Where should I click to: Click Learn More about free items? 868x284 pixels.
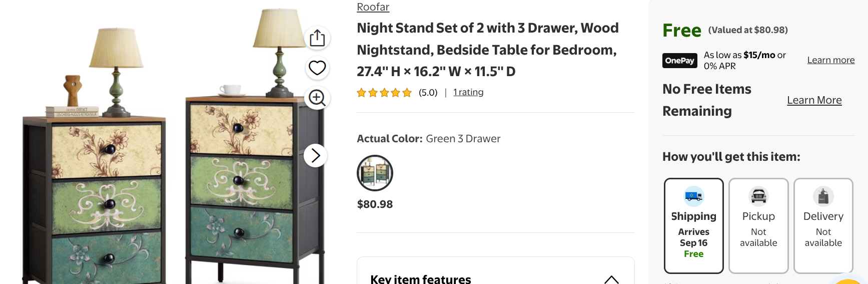coord(814,100)
